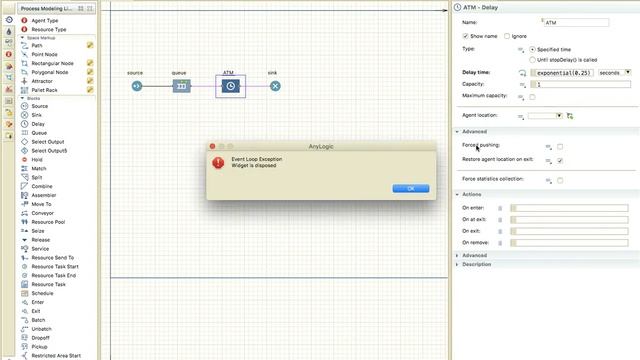The height and width of the screenshot is (360, 640).
Task: Expand the Description properties section
Action: [x=457, y=264]
